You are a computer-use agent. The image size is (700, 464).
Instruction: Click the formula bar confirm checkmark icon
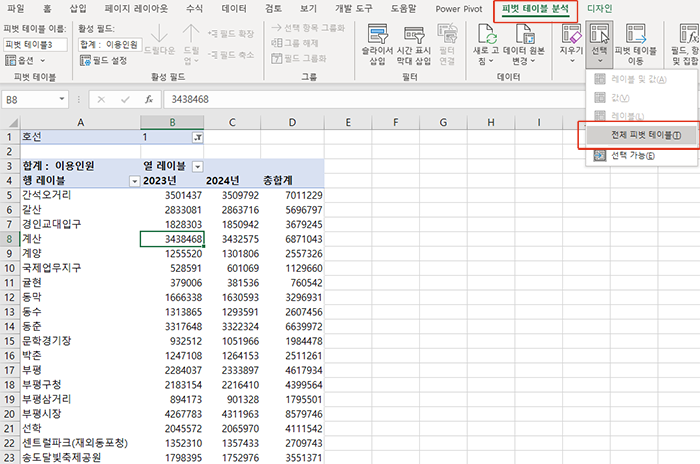125,99
